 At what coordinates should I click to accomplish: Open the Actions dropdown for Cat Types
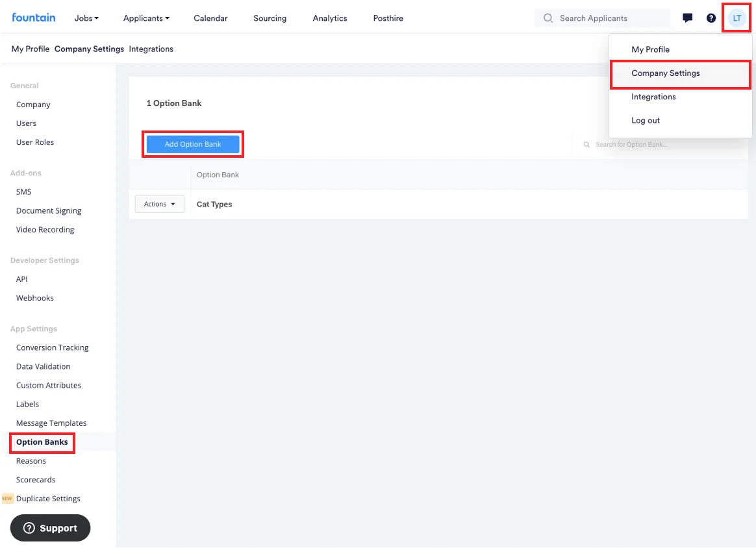(x=160, y=204)
